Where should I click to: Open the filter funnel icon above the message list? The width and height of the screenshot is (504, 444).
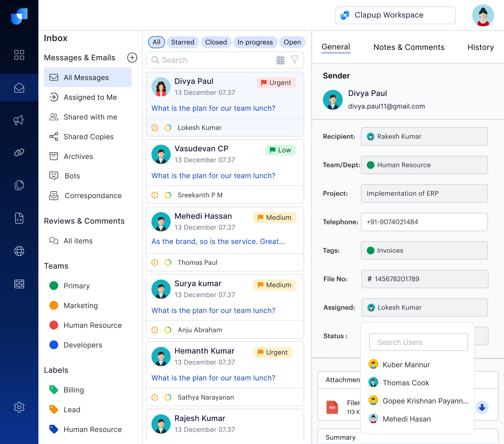[294, 60]
